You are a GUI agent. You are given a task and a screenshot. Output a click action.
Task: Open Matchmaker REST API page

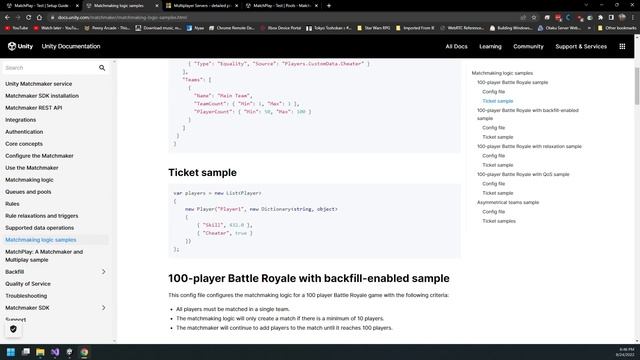coord(33,108)
